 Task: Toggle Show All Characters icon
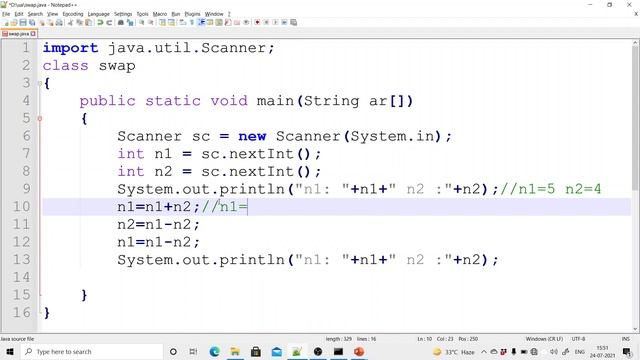click(x=191, y=22)
